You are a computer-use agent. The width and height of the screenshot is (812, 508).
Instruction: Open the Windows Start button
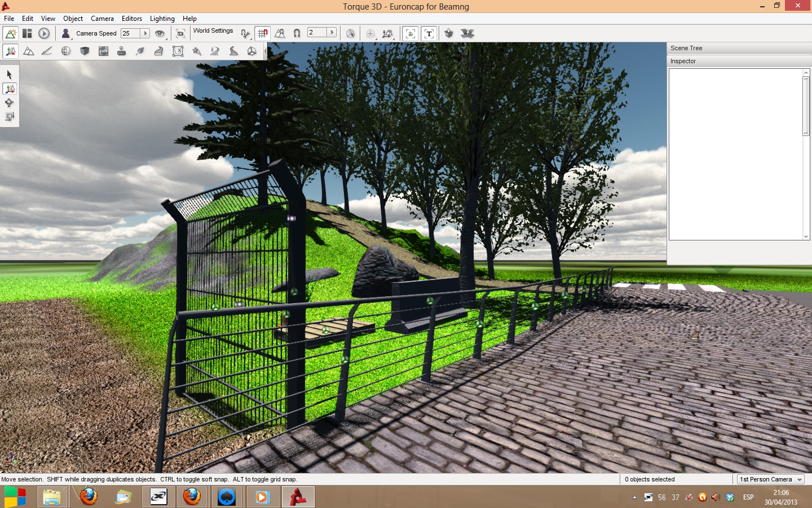15,497
